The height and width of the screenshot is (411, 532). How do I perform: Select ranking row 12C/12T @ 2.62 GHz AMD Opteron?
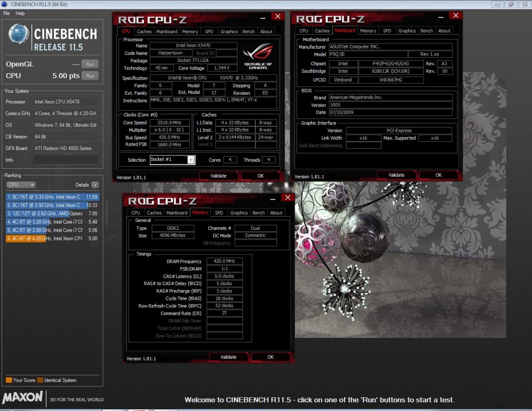point(52,213)
